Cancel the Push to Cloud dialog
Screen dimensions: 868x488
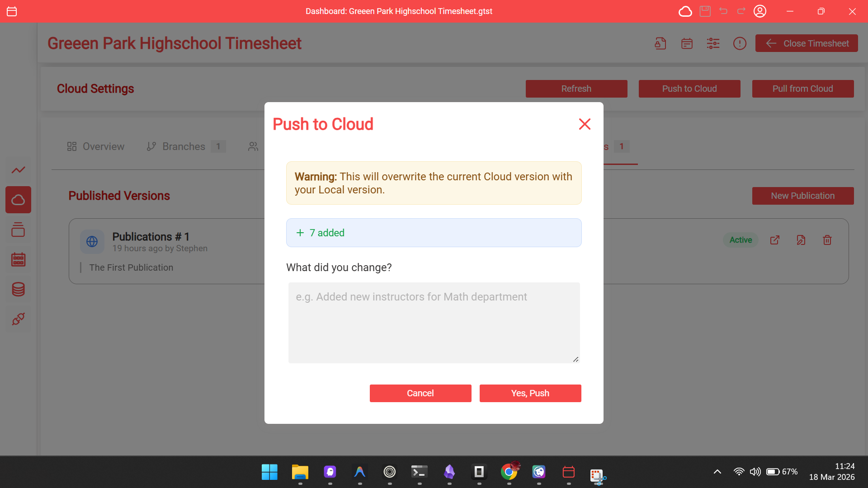[x=420, y=393]
